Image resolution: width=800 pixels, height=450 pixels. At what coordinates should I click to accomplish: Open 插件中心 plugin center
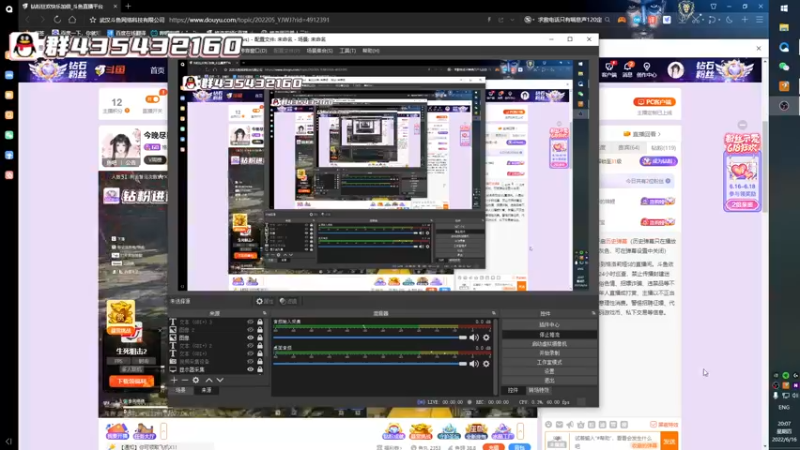coord(549,325)
